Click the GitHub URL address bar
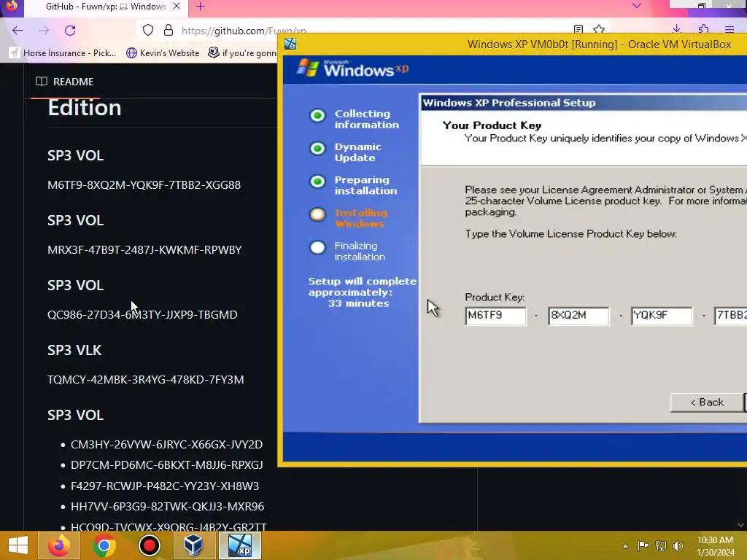This screenshot has height=560, width=747. 244,31
